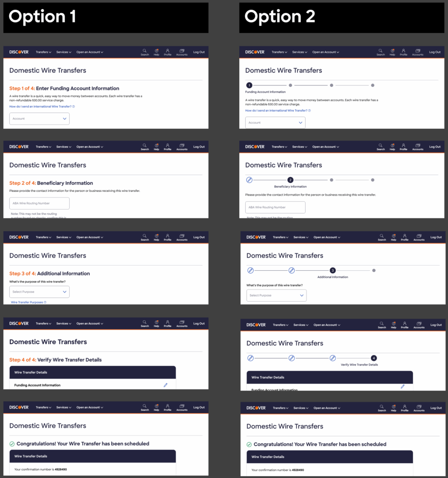The image size is (448, 478).
Task: Click Profile icon on Option 1 Step 3 header
Action: point(168,237)
